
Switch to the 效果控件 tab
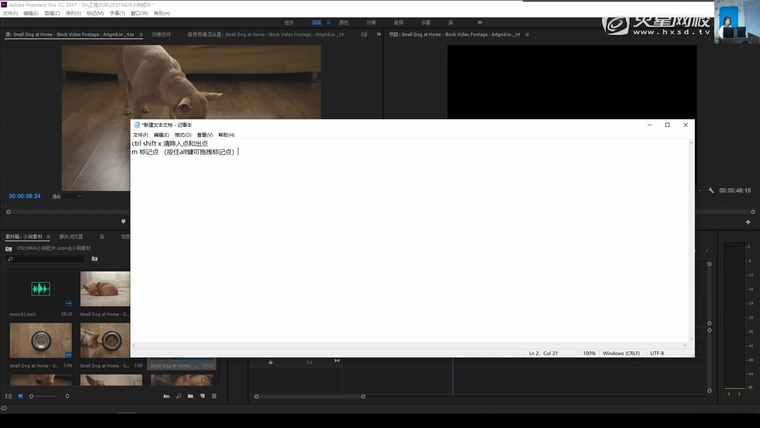point(160,34)
